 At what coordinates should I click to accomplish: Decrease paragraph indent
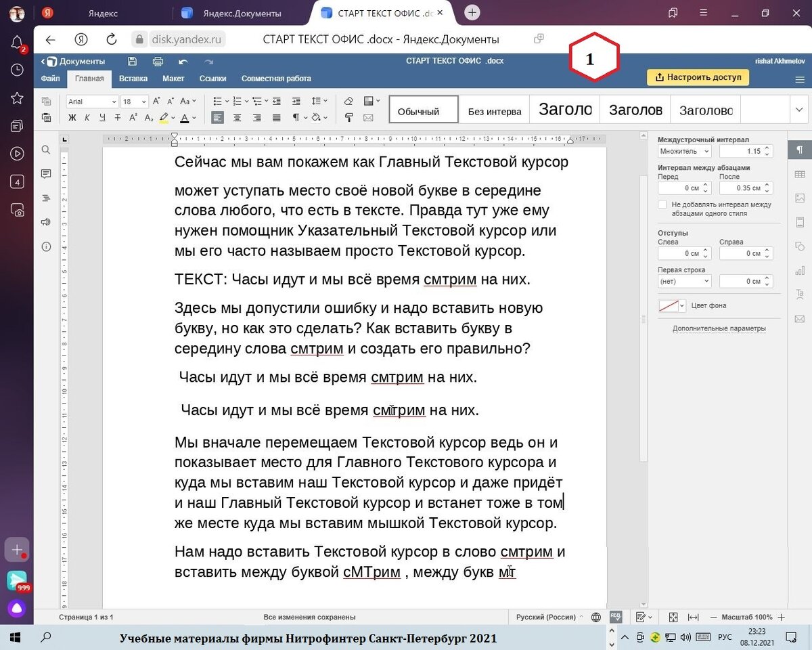point(276,102)
